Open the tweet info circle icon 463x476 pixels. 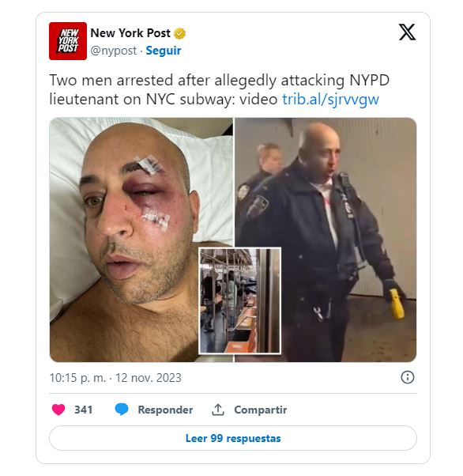(407, 377)
